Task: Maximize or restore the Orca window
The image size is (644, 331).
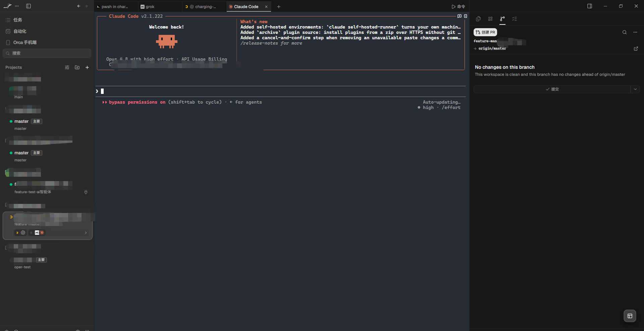Action: (621, 6)
